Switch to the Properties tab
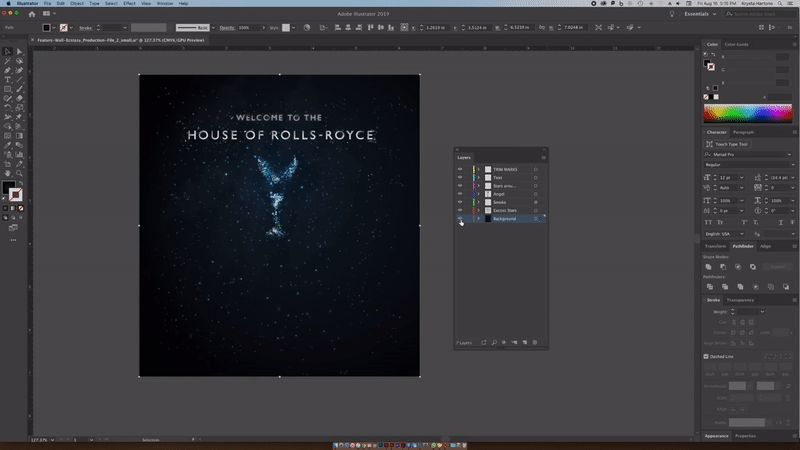This screenshot has width=800, height=450. pos(745,436)
